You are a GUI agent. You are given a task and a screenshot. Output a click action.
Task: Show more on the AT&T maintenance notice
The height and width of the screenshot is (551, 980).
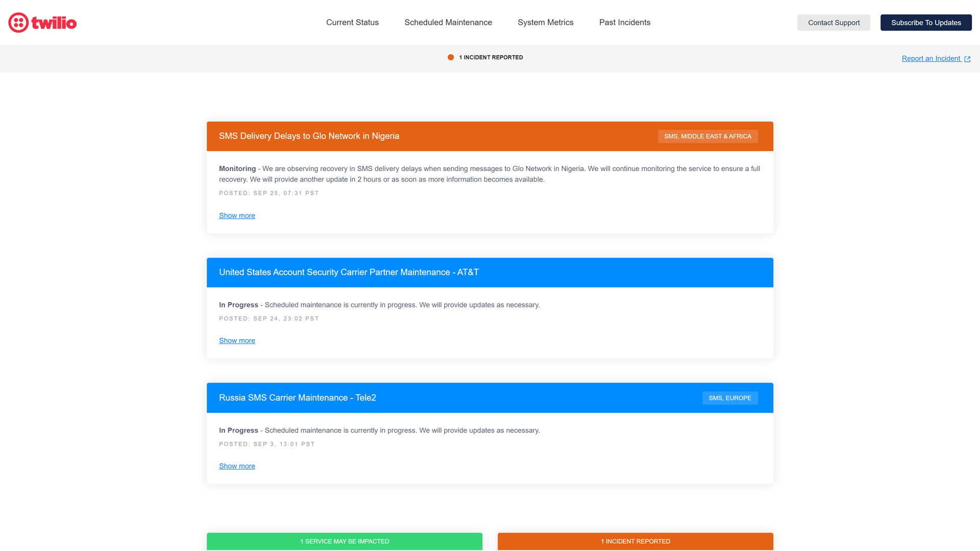point(237,340)
